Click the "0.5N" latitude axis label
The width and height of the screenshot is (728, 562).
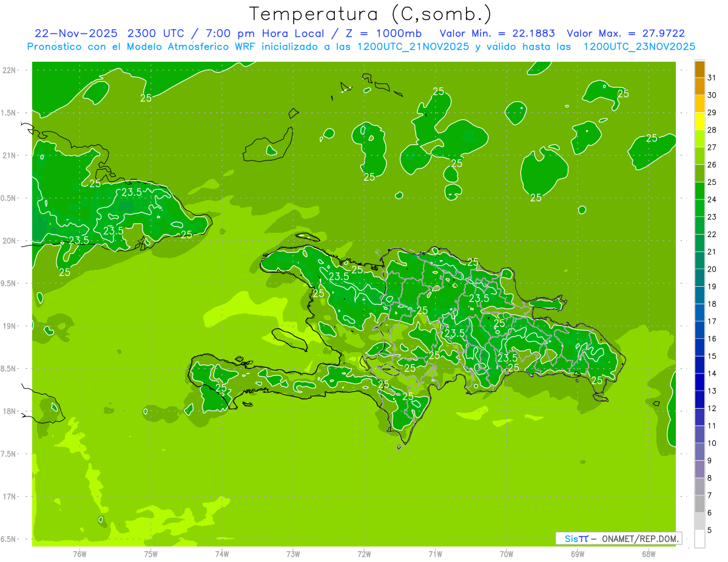(x=9, y=198)
